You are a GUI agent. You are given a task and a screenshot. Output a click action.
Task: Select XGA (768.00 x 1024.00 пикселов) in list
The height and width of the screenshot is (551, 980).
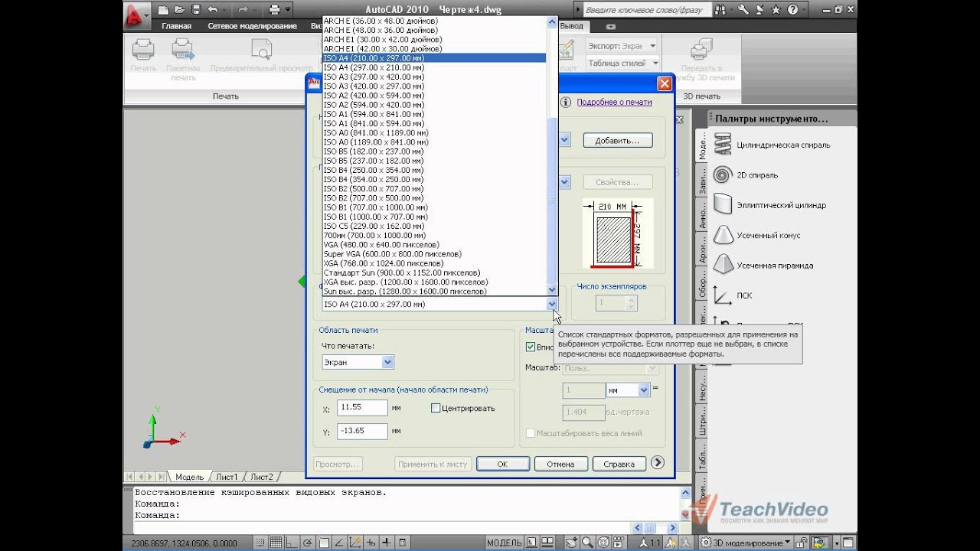click(x=434, y=263)
